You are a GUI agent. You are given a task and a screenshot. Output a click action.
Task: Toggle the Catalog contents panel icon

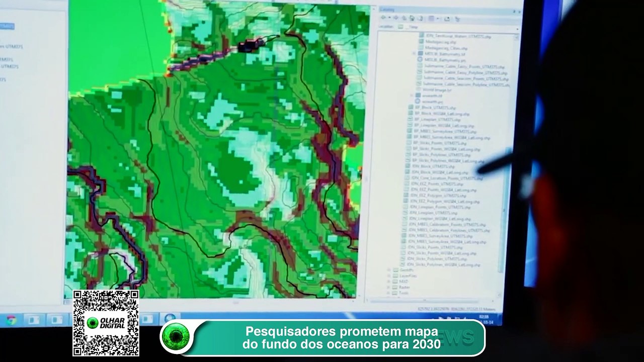coord(447,19)
